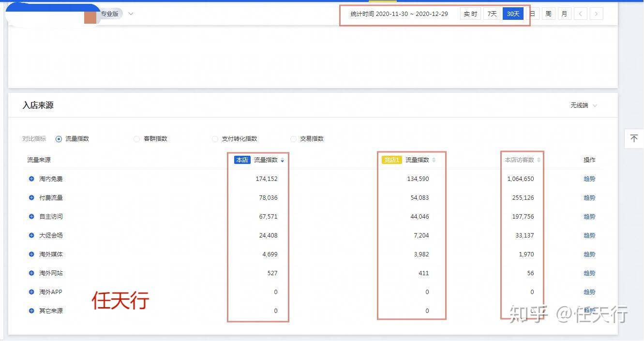Select the 客群指数 radio button
Viewport: 644px width, 341px height.
pos(137,139)
